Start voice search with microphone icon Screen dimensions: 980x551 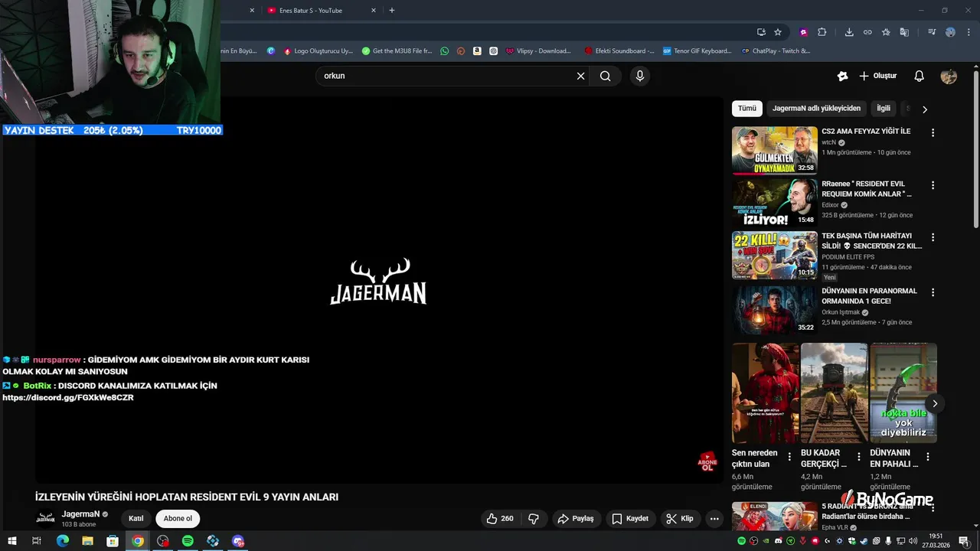pos(640,76)
